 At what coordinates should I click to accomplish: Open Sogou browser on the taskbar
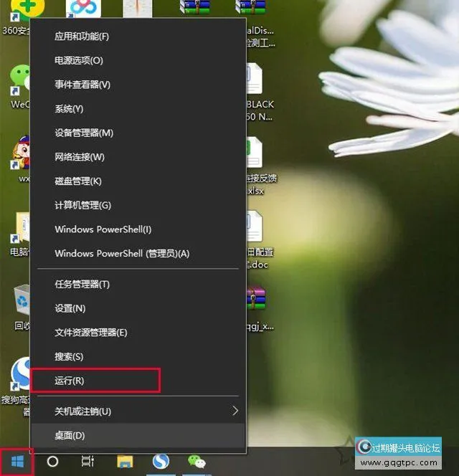click(x=161, y=462)
